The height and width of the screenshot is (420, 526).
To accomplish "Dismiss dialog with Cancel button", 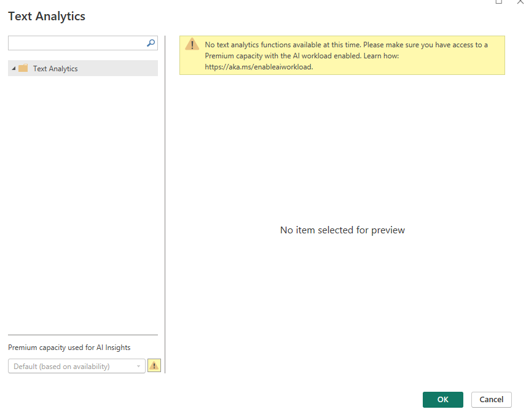I will (491, 400).
